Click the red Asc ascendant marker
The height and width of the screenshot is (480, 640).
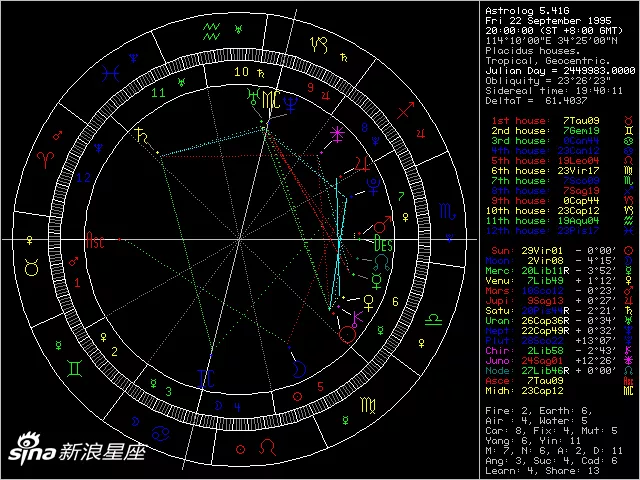pos(95,240)
